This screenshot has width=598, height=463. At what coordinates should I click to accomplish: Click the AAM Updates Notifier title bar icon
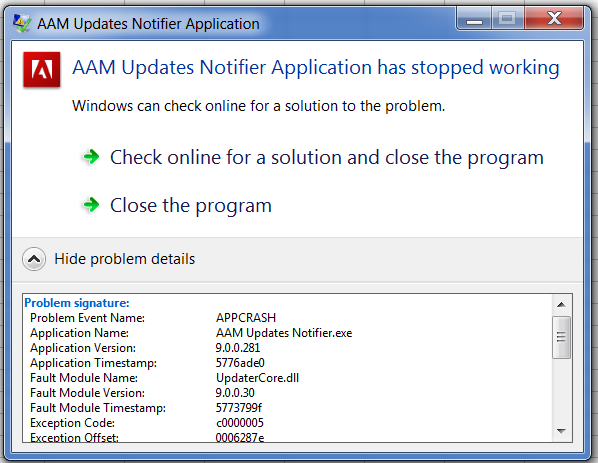(x=22, y=23)
